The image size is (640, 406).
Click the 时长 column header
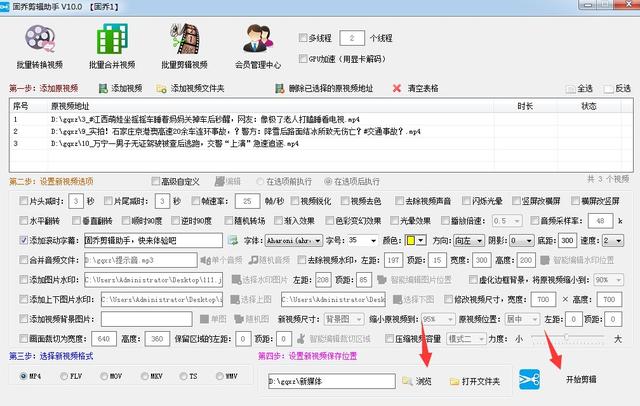click(525, 106)
